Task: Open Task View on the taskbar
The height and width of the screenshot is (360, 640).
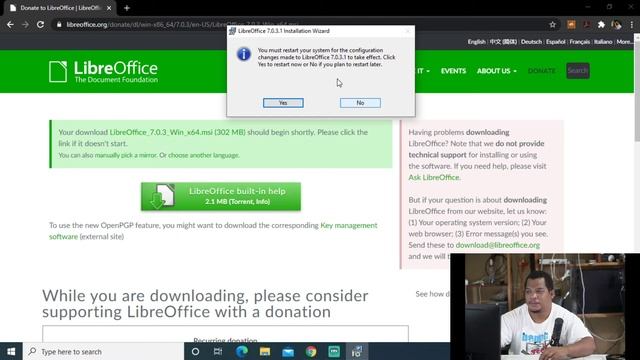Action: (x=218, y=351)
